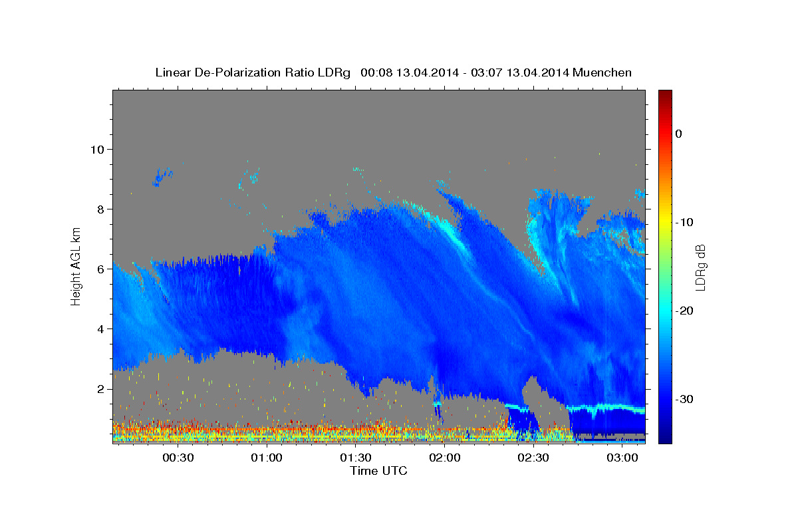The height and width of the screenshot is (532, 798).
Task: Click the 01:30 time tick label
Action: 356,458
